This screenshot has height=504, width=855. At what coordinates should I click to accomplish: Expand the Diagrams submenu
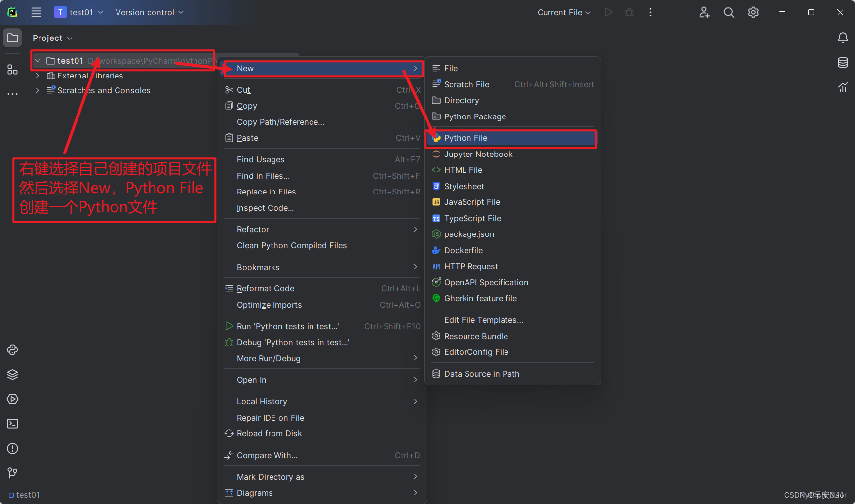(x=321, y=493)
